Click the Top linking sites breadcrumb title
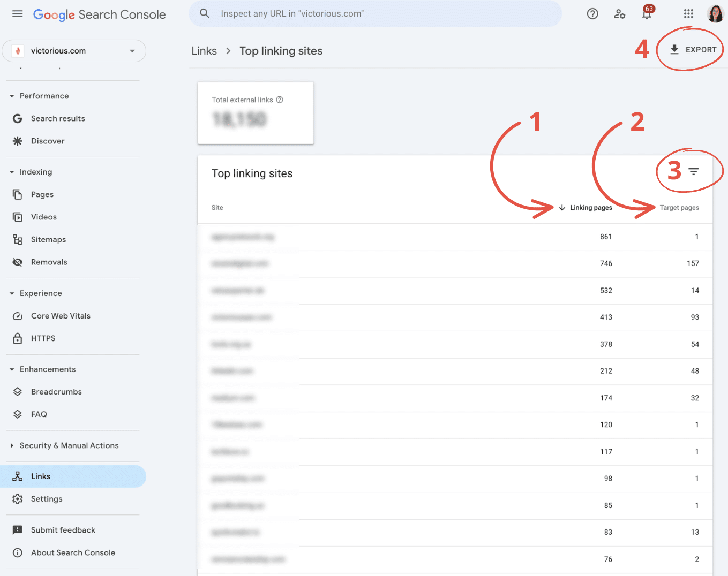Viewport: 728px width, 576px height. tap(281, 51)
